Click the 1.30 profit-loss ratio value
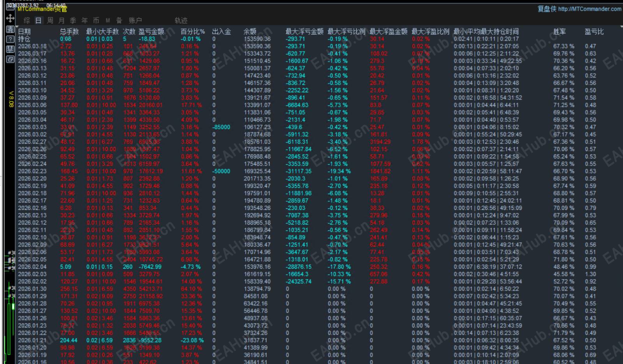The height and width of the screenshot is (364, 623). click(590, 274)
